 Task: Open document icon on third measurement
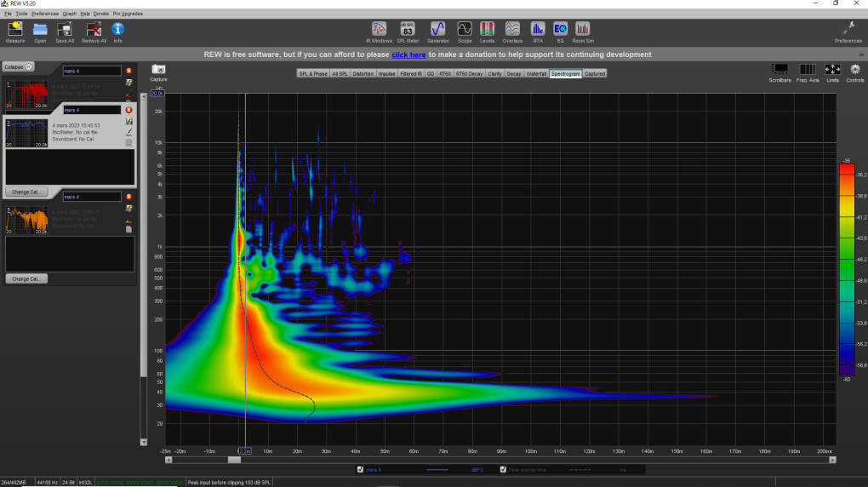129,229
